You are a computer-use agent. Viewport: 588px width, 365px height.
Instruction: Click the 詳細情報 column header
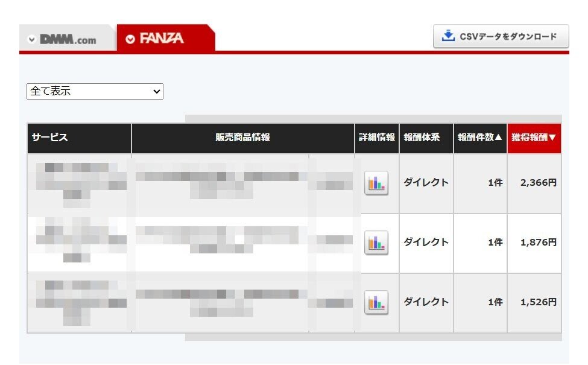[x=376, y=138]
